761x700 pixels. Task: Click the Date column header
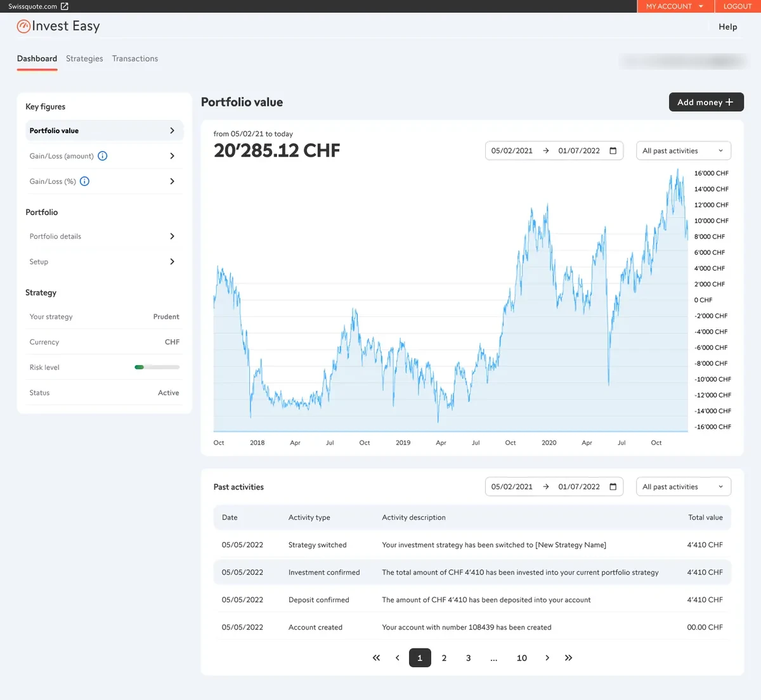230,517
